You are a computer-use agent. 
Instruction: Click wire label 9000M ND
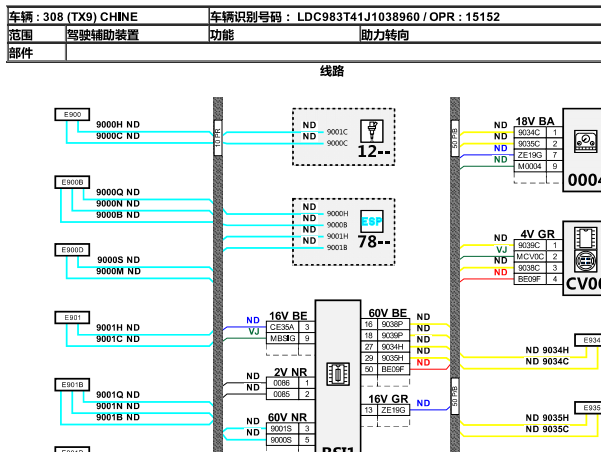tap(118, 271)
